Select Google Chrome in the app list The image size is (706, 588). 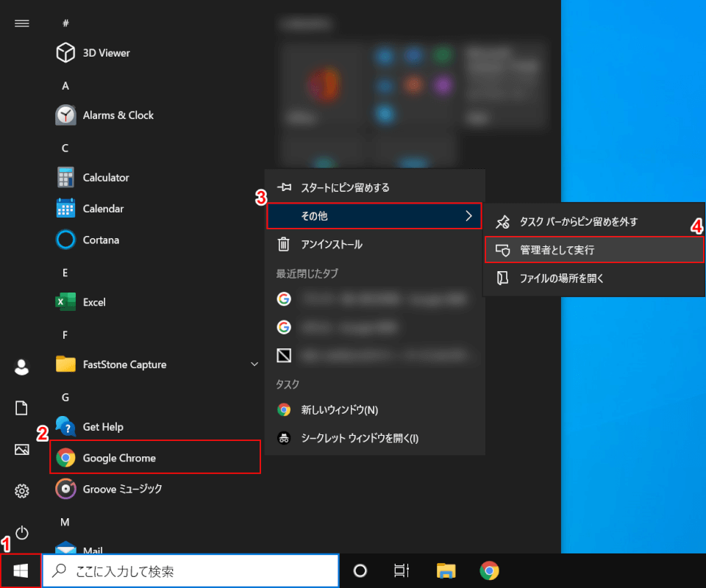click(155, 457)
